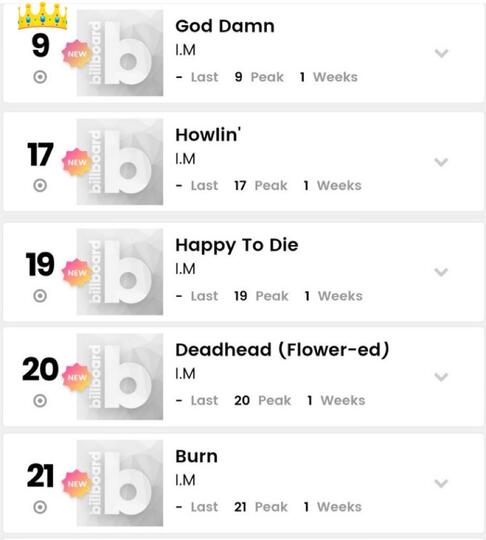Click the NEW badge on Burn
The width and height of the screenshot is (486, 540).
click(76, 484)
